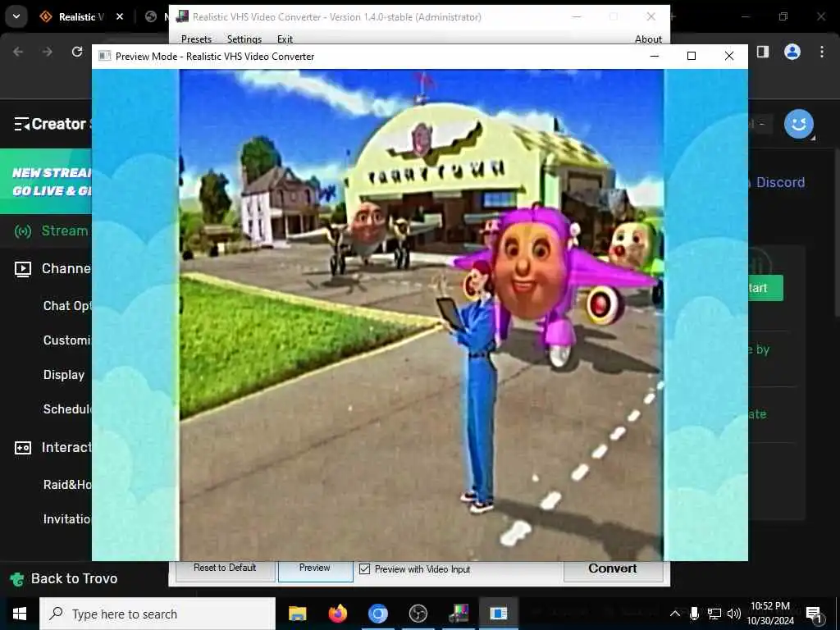Open the Presets menu in VHS Converter

coord(196,39)
